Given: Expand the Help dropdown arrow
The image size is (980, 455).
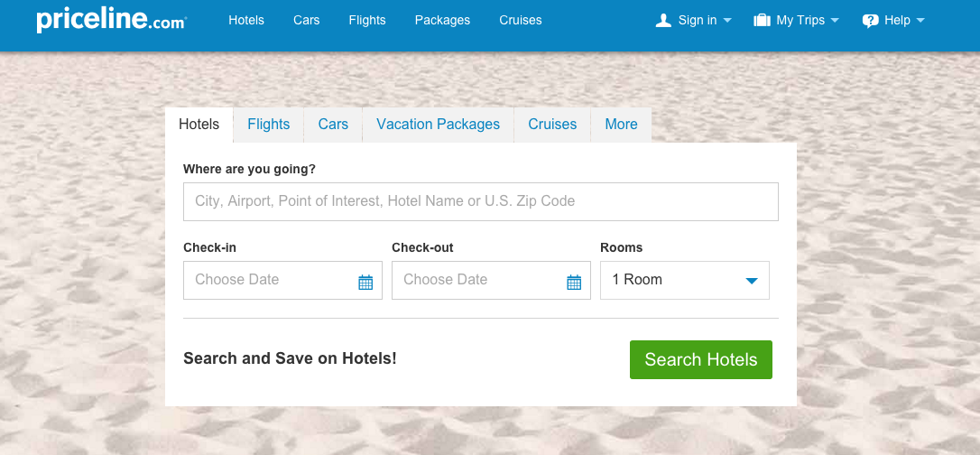Looking at the screenshot, I should [x=920, y=21].
